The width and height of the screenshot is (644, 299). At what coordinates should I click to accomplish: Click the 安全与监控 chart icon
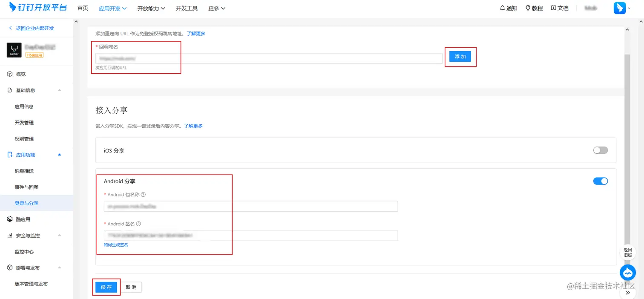pyautogui.click(x=10, y=236)
